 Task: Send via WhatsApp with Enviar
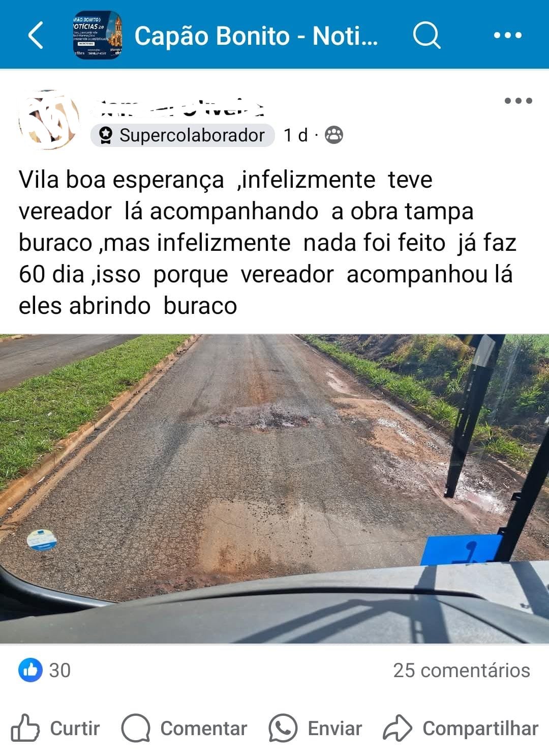pos(315,728)
